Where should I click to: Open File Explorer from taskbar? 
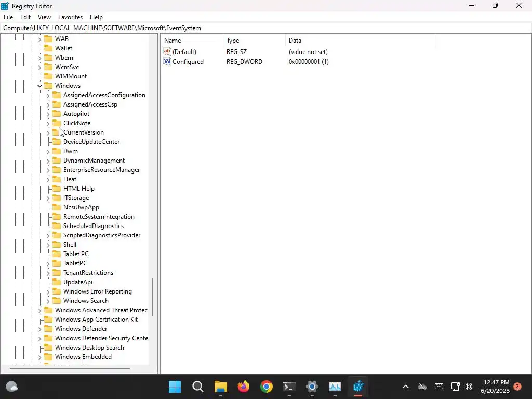pos(220,387)
